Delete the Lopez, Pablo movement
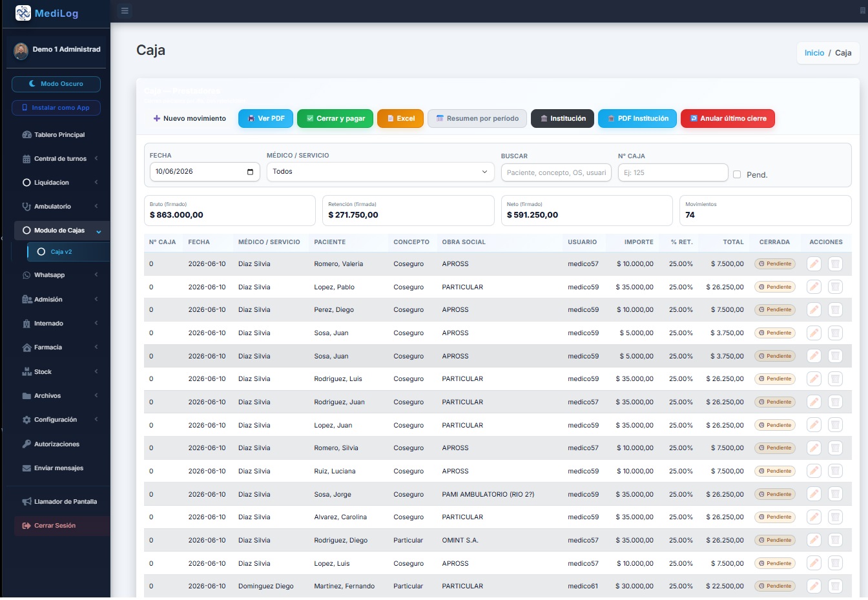 [835, 287]
